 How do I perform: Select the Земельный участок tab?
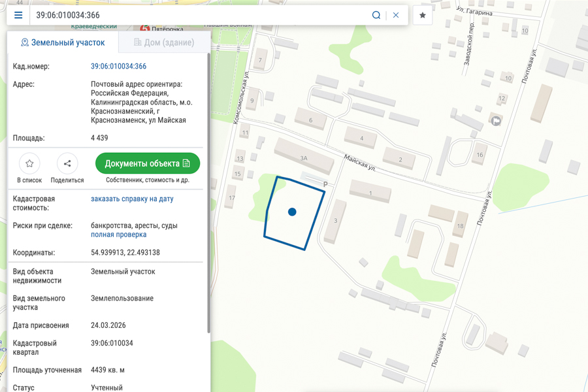pyautogui.click(x=63, y=42)
